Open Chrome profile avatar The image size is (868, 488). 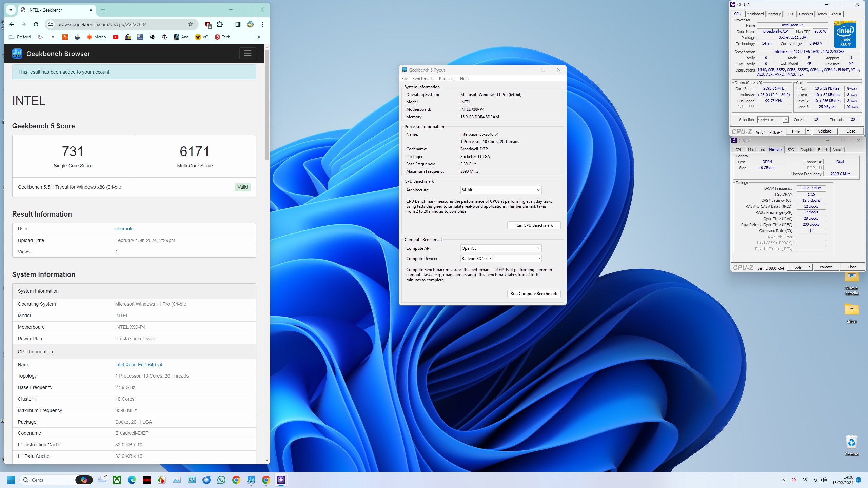tap(250, 24)
